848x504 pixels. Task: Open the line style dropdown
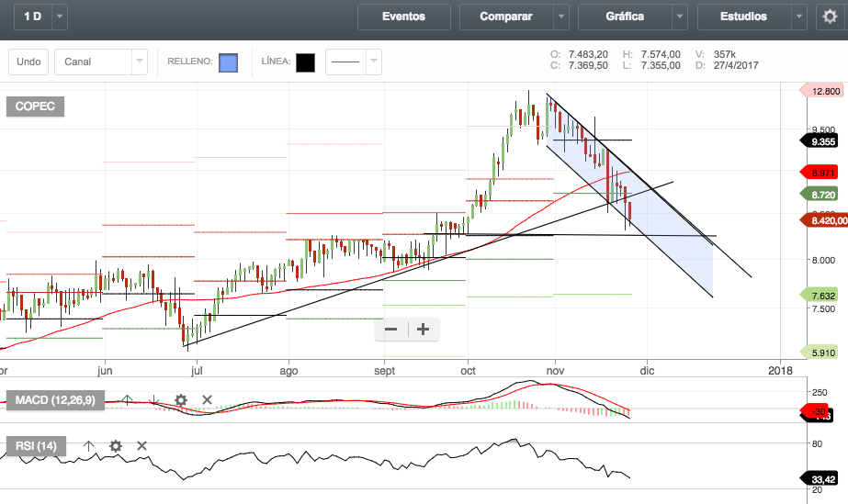(x=373, y=62)
